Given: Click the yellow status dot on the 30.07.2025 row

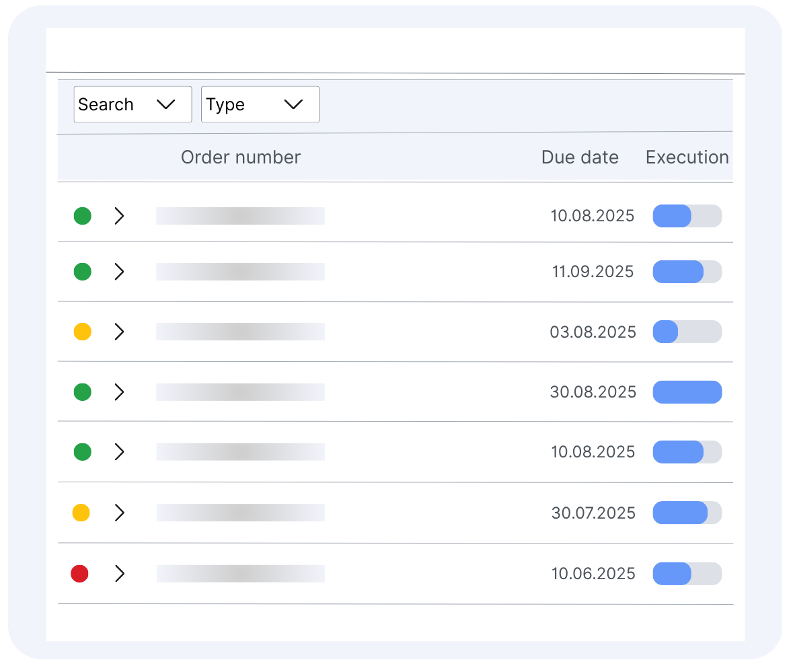Looking at the screenshot, I should (82, 513).
